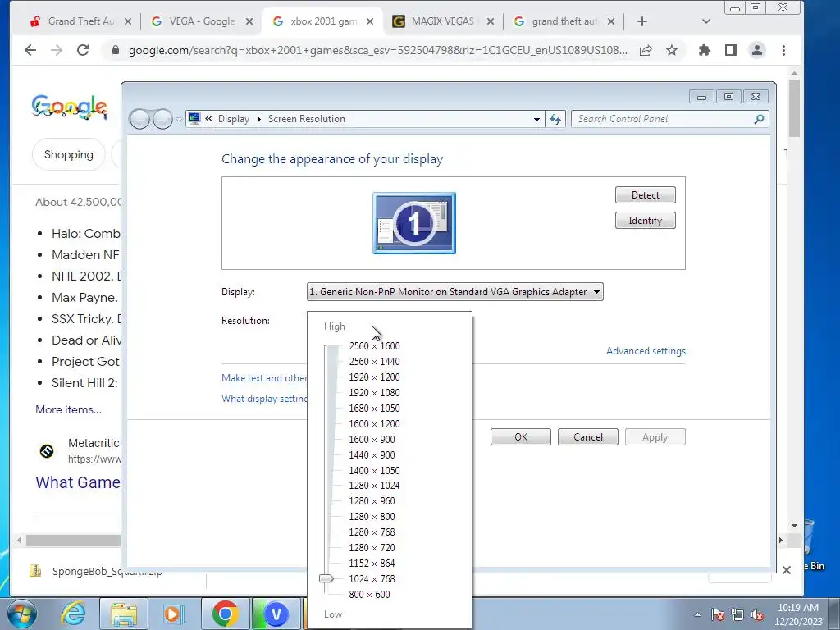Open Windows Explorer from taskbar

point(123,614)
